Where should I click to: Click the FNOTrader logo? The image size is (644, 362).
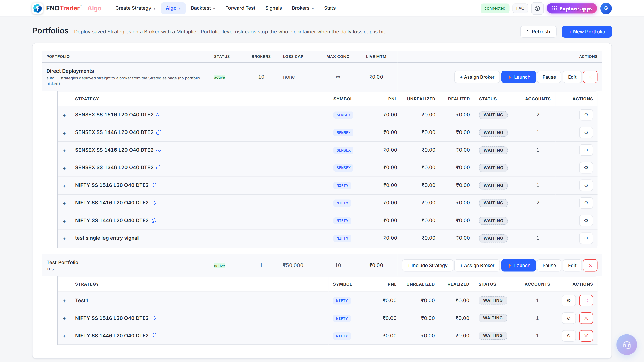(x=57, y=8)
